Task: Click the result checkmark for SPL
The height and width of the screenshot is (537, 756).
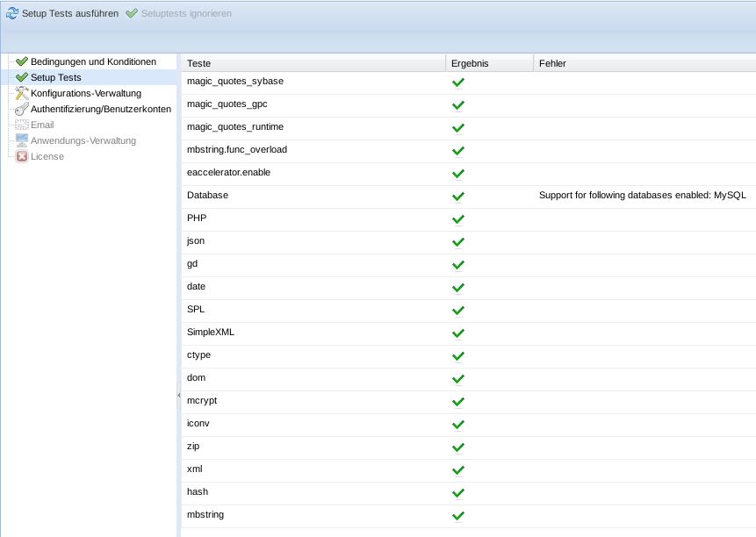Action: (x=458, y=310)
